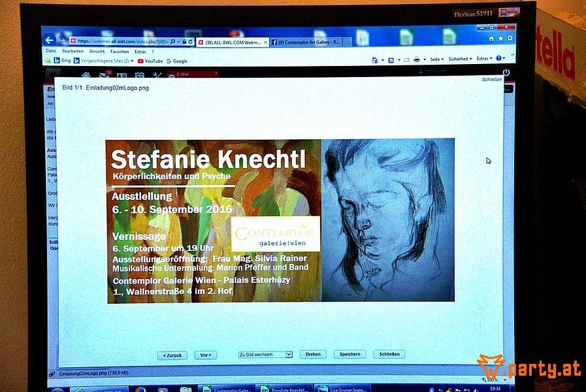This screenshot has height=392, width=586.
Task: Click the webmail address book icon
Action: (x=122, y=76)
